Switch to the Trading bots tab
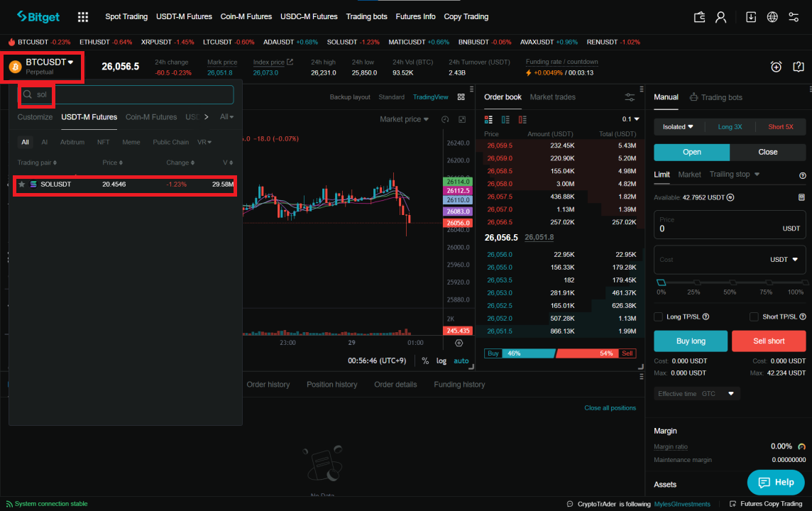The height and width of the screenshot is (511, 812). 715,97
